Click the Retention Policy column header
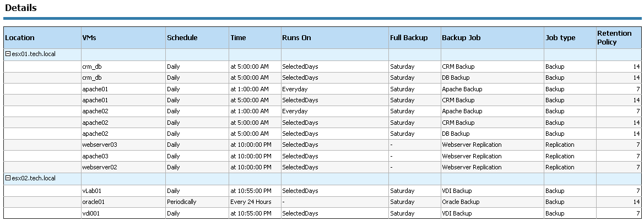Screen dimensions: 644x221 614,37
